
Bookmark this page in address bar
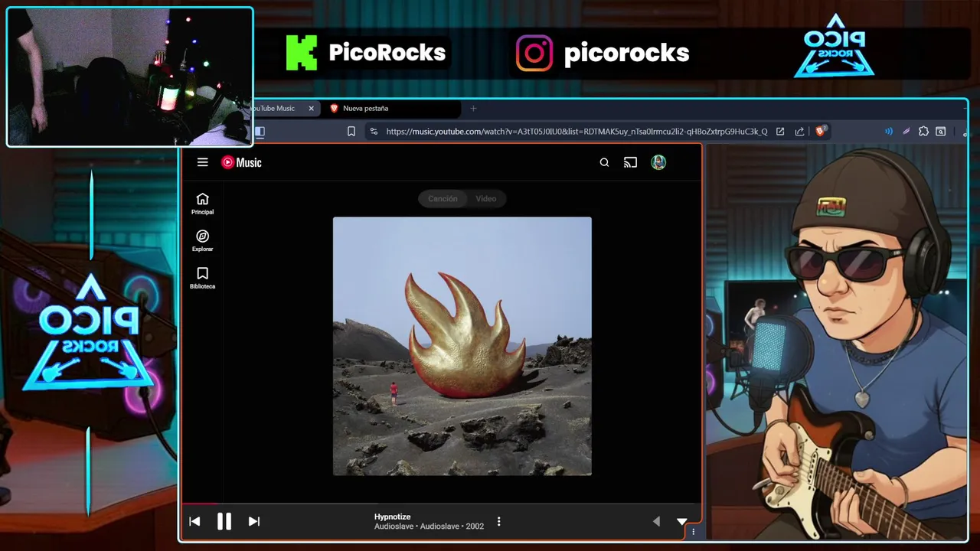click(x=351, y=132)
